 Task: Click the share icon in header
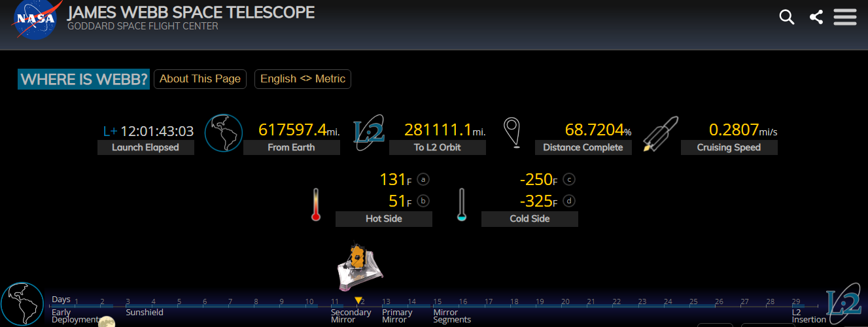click(816, 17)
